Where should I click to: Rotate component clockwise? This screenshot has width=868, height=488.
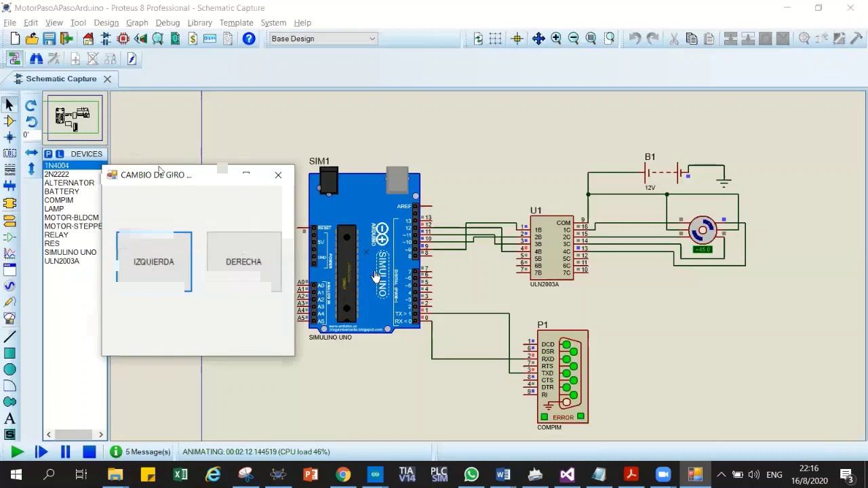click(31, 106)
